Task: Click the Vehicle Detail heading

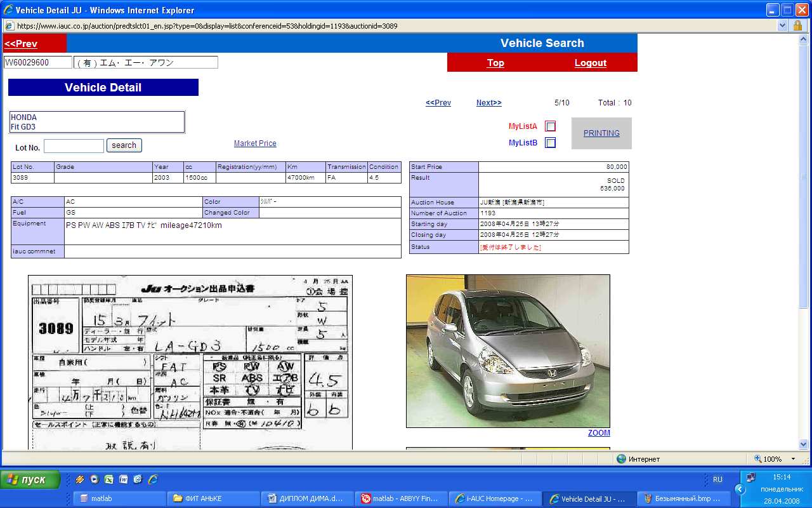Action: [x=103, y=88]
